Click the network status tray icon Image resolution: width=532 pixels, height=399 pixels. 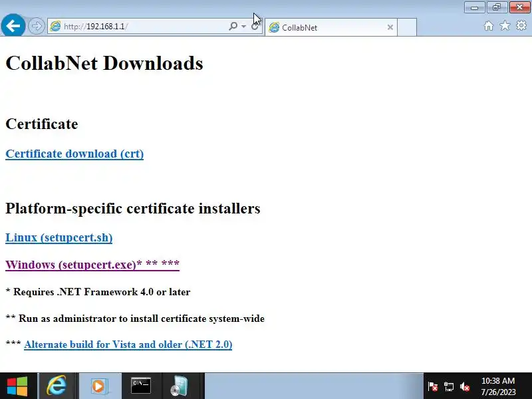click(x=448, y=386)
